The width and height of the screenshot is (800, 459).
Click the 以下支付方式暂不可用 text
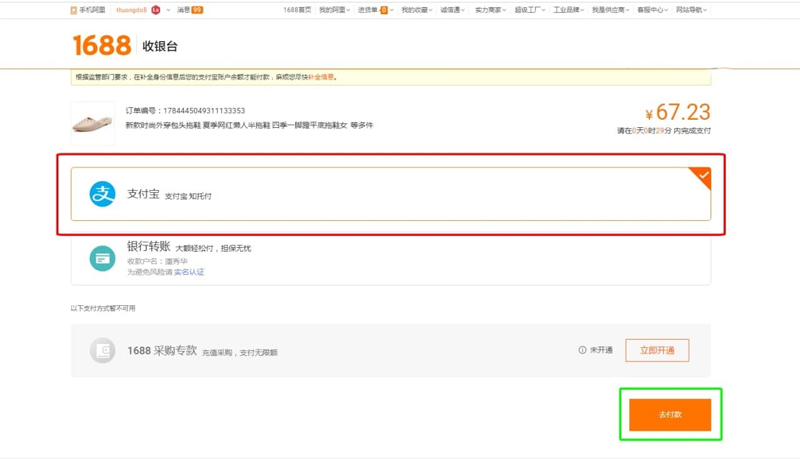[x=103, y=308]
